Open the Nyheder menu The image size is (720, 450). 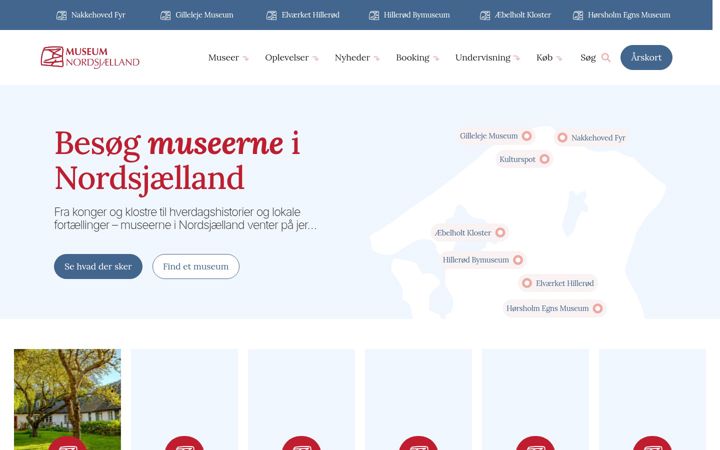tap(352, 57)
